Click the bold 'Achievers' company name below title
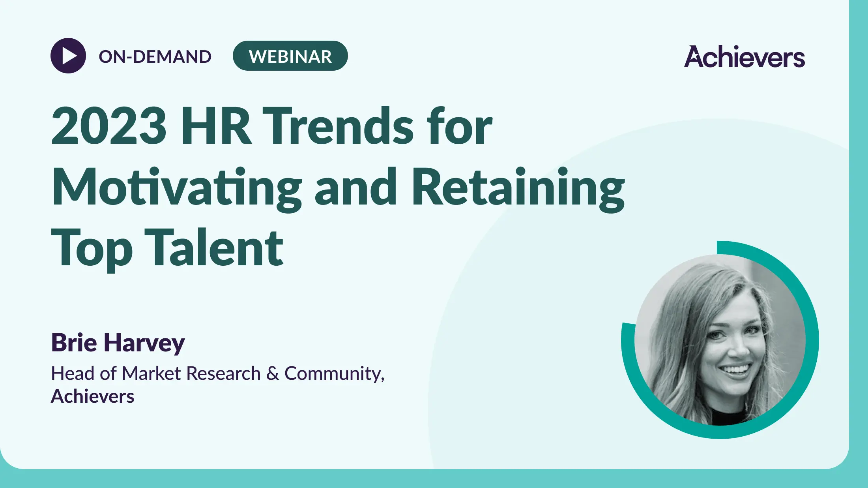Screen dimensions: 868x488 pos(93,396)
